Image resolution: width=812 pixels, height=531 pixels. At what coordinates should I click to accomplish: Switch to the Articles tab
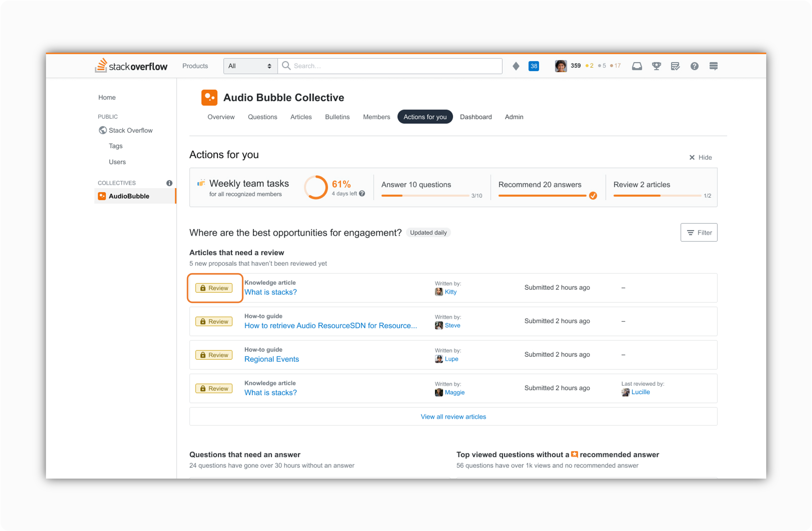301,117
